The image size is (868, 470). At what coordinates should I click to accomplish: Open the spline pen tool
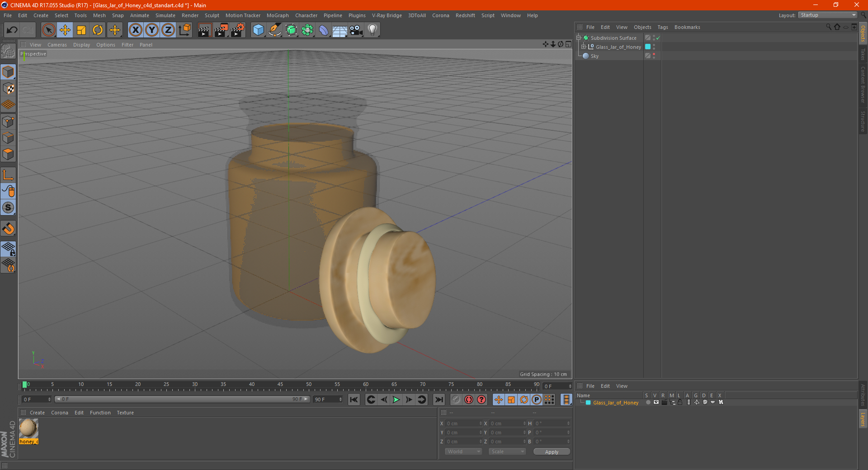(x=274, y=30)
